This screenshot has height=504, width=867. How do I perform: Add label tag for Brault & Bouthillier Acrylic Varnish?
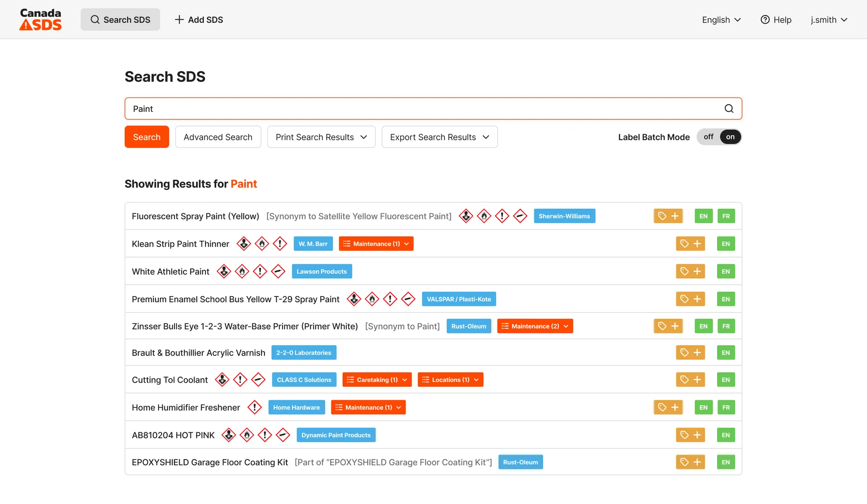click(x=690, y=352)
